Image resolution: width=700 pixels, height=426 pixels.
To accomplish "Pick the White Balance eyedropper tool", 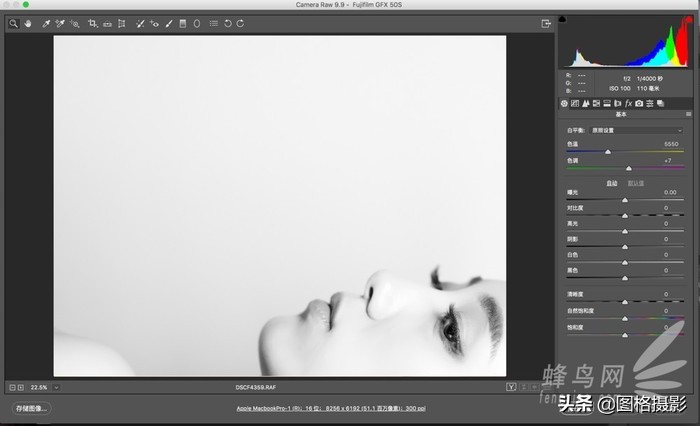I will [x=46, y=23].
